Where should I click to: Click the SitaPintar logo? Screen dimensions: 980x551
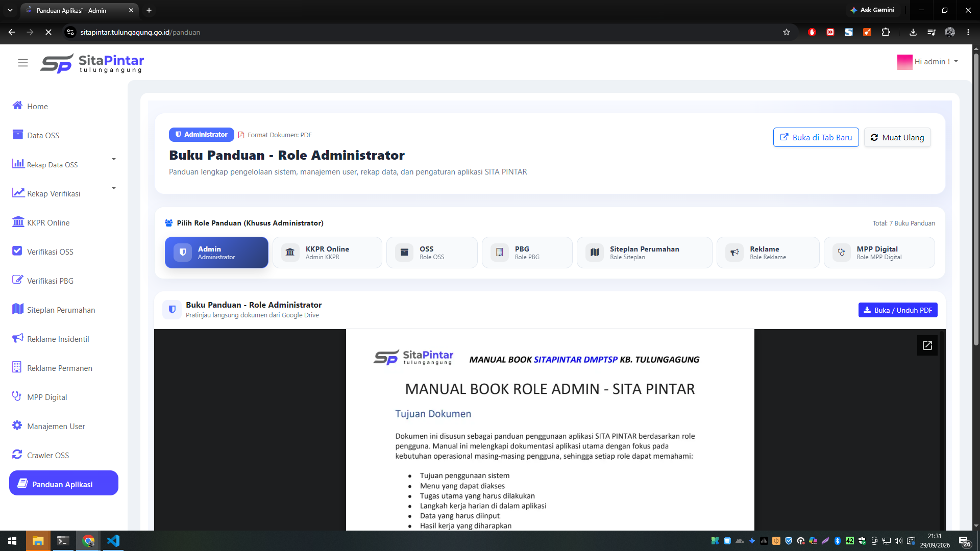[92, 63]
